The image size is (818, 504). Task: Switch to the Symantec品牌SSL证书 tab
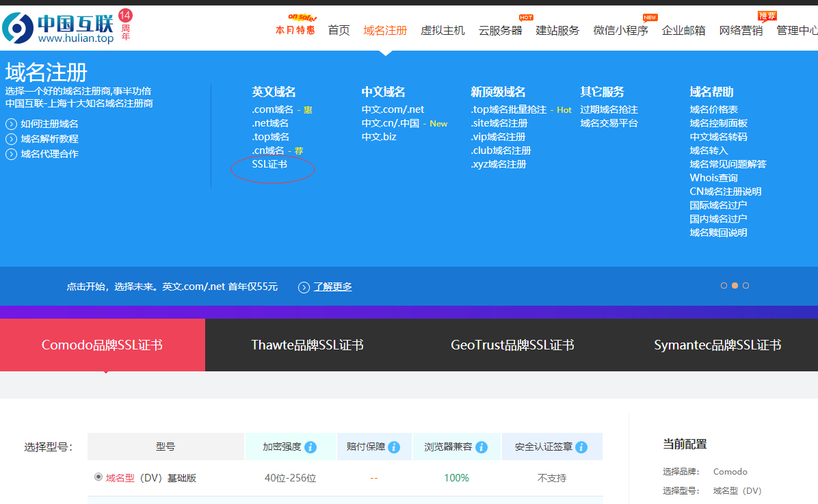(717, 345)
